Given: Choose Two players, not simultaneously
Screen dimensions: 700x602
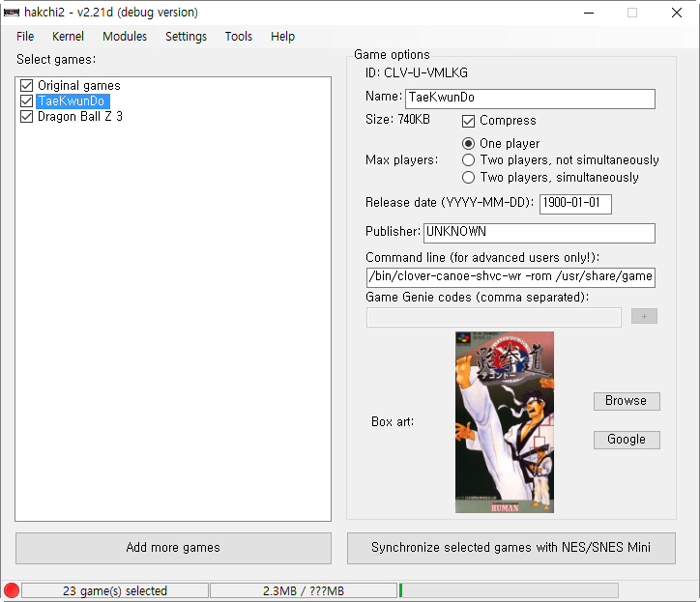Looking at the screenshot, I should (x=468, y=159).
